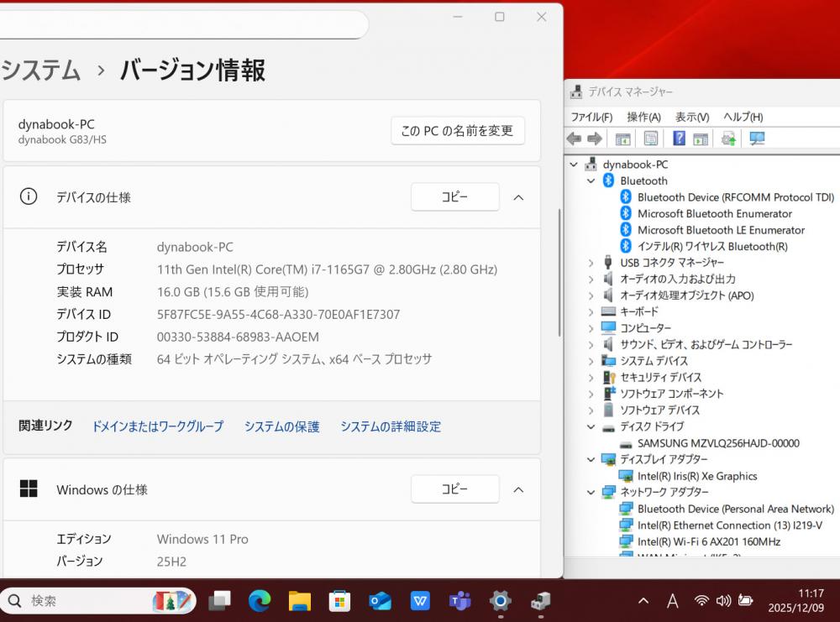Open the 操作(A) menu
Viewport: 840px width, 622px height.
(643, 117)
